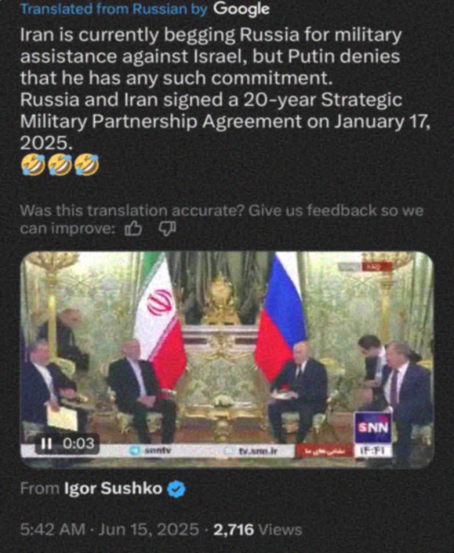This screenshot has height=553, width=454.
Task: Click the blue verified badge next to Igor Sushko
Action: pyautogui.click(x=176, y=489)
